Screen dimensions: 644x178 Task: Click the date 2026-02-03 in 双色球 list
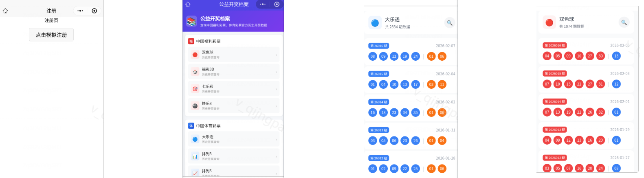coord(620,74)
